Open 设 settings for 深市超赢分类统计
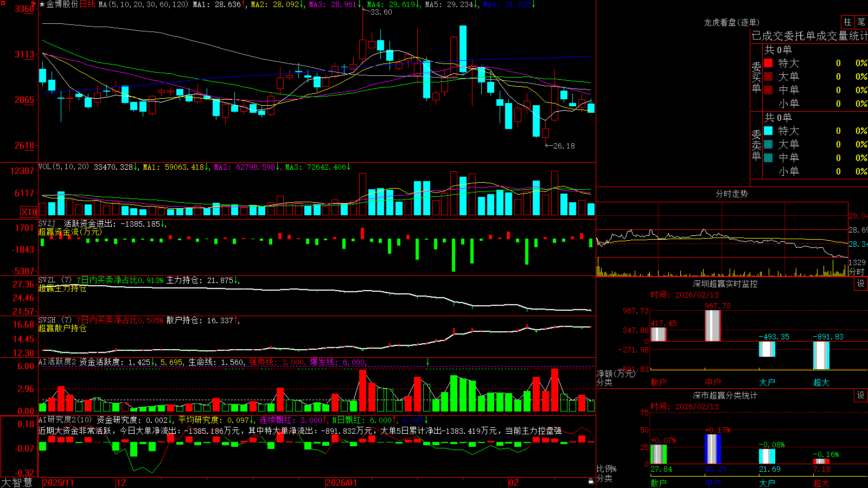This screenshot has width=868, height=488. (861, 395)
